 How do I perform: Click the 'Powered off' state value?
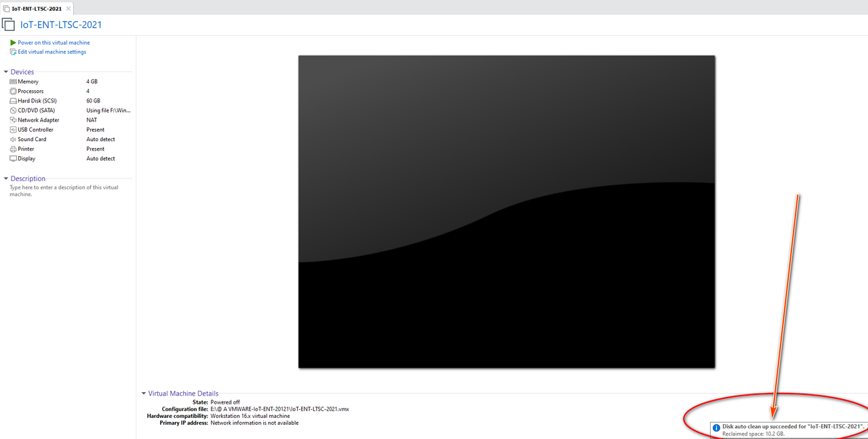(x=225, y=402)
